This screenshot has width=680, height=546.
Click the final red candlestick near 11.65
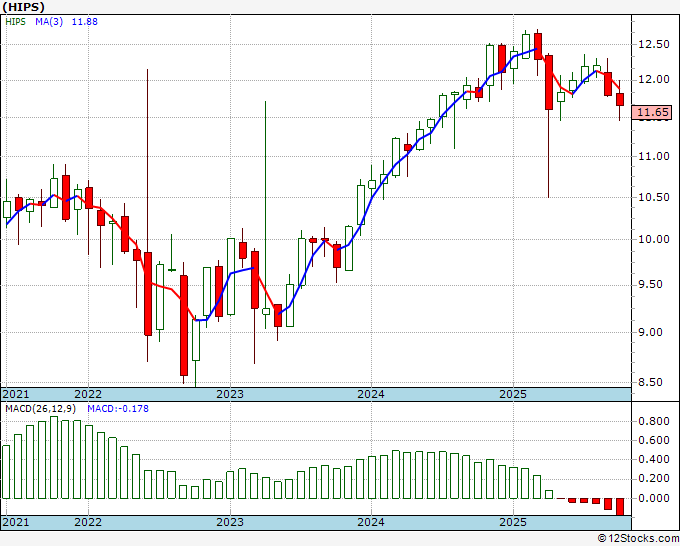pyautogui.click(x=620, y=99)
